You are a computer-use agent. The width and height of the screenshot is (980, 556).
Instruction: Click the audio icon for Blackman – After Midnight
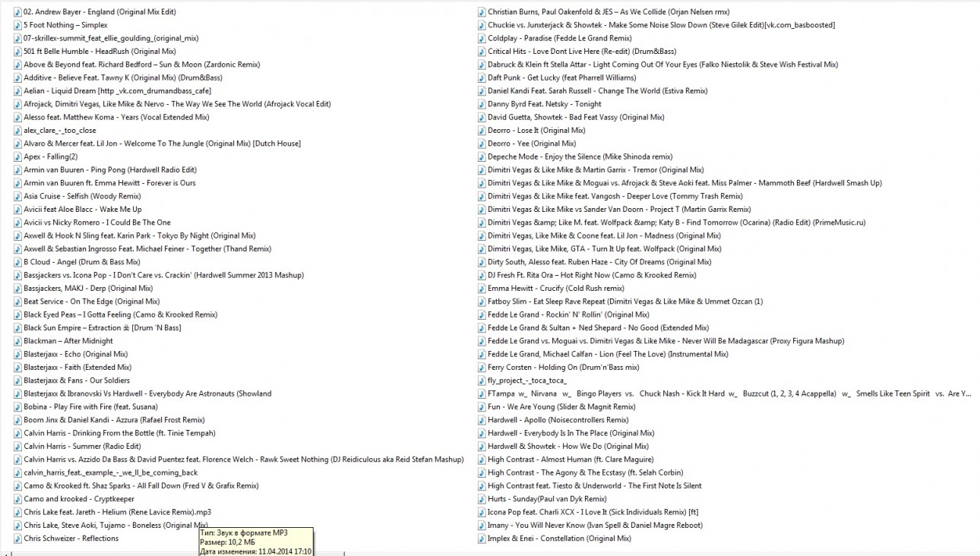coord(17,341)
